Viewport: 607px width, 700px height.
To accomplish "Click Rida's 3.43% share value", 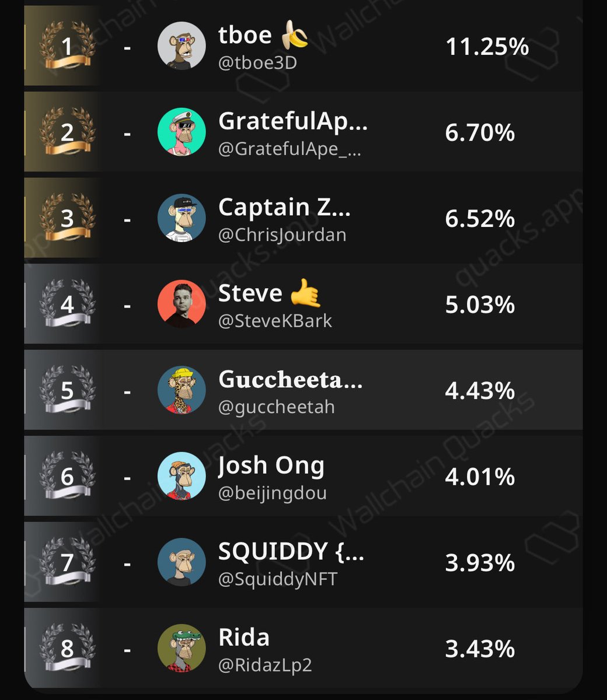I will click(x=480, y=649).
